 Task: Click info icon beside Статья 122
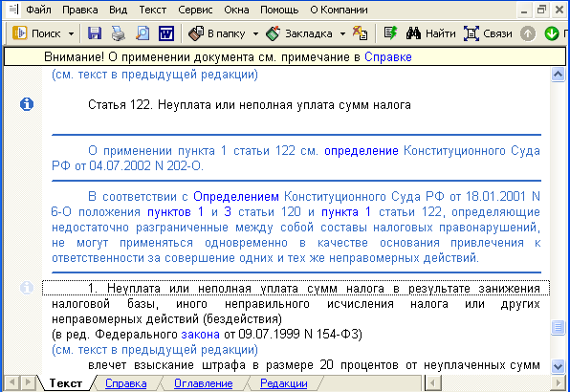click(27, 104)
